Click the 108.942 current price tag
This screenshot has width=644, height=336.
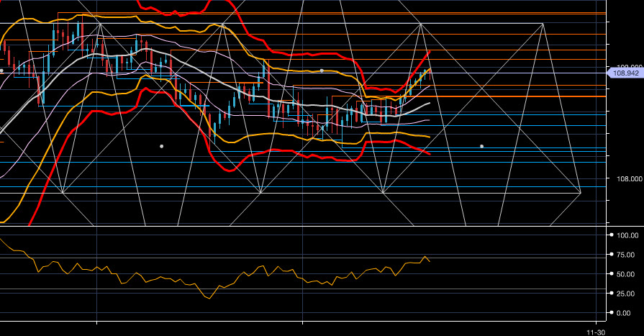[625, 73]
